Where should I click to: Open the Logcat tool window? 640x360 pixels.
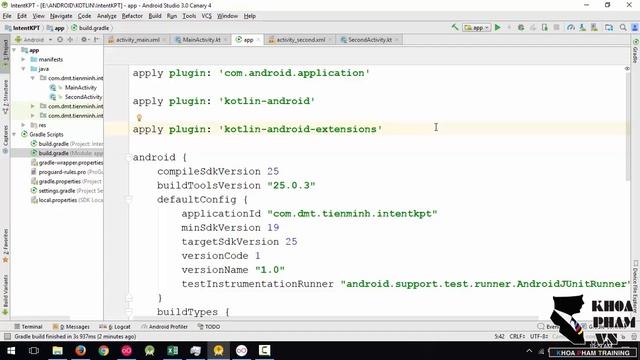(x=115, y=327)
